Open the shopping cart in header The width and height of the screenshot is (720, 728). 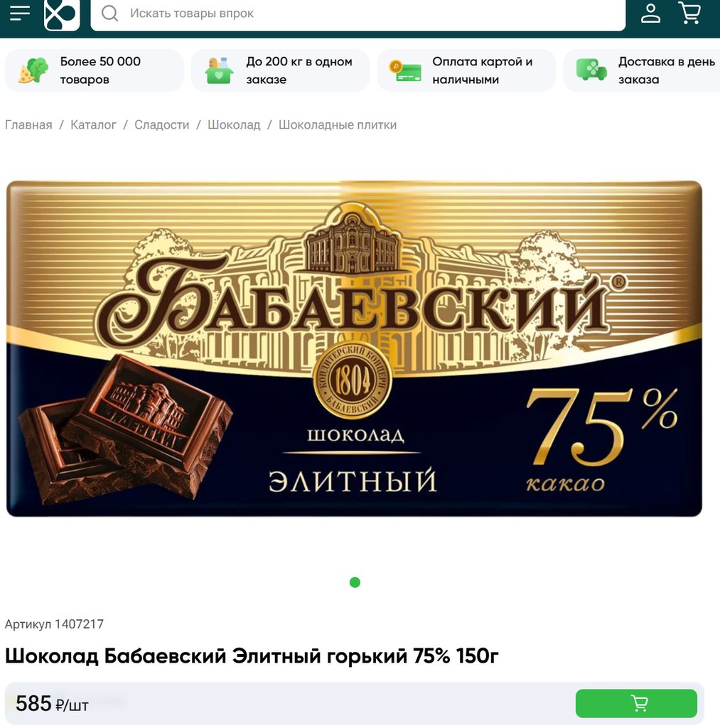pos(689,13)
